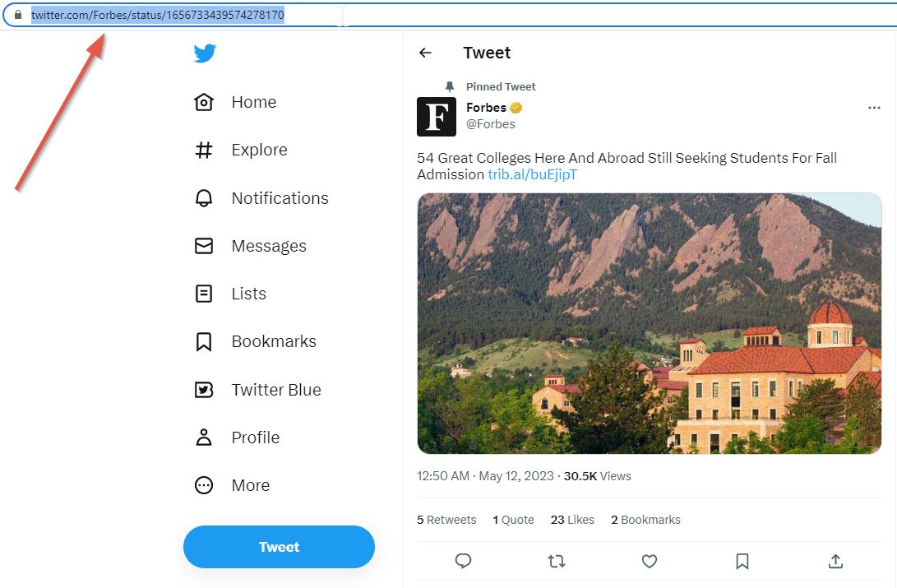Viewport: 897px width, 588px height.
Task: Go back using the left arrow
Action: [425, 53]
